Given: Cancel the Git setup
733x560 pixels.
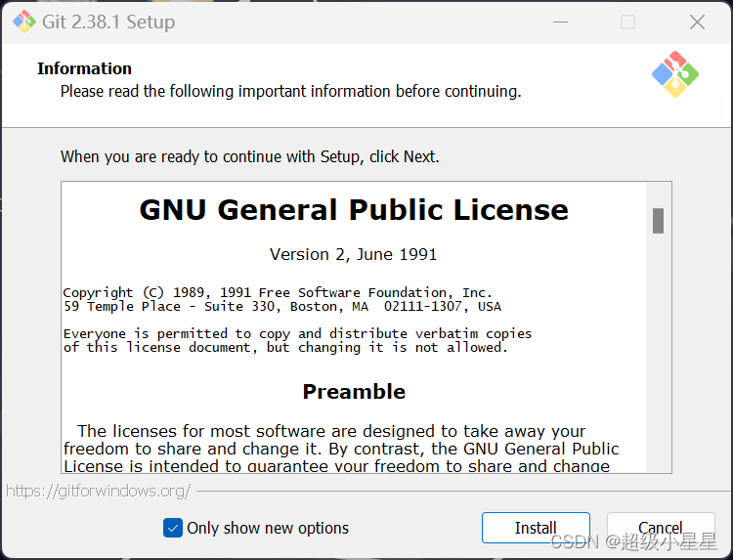Looking at the screenshot, I should (x=661, y=528).
